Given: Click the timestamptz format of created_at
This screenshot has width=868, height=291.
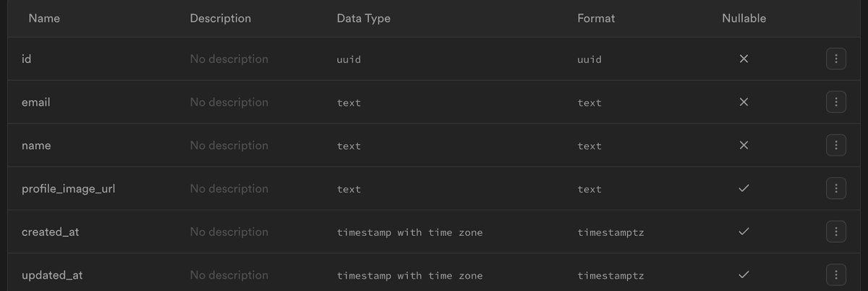Looking at the screenshot, I should [x=610, y=232].
